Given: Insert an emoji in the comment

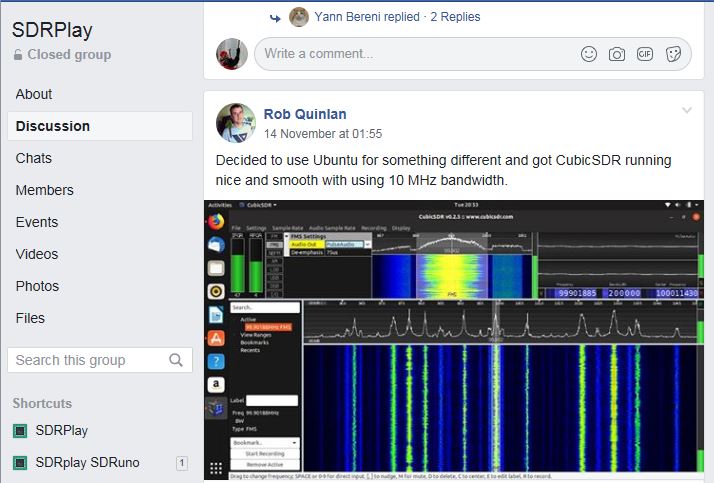Looking at the screenshot, I should 589,54.
